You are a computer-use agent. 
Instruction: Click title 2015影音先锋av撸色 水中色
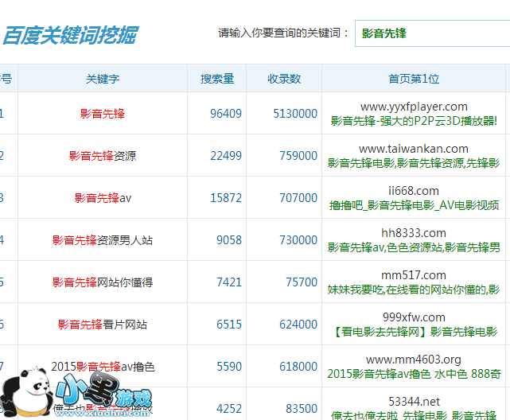414,374
